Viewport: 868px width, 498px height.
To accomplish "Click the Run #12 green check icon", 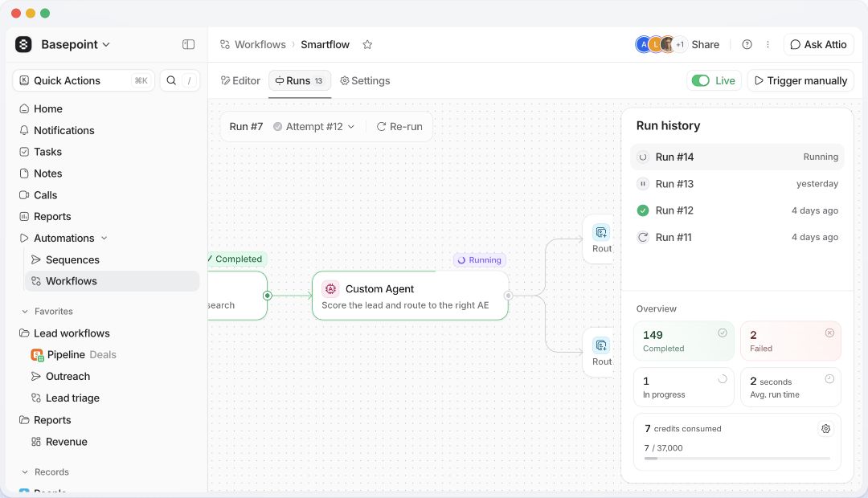I will pos(643,210).
